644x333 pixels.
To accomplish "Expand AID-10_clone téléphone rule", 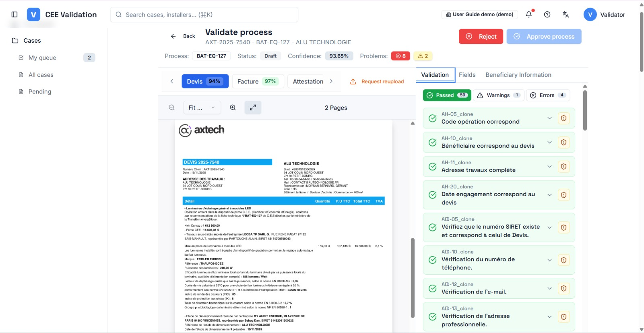I will point(549,260).
